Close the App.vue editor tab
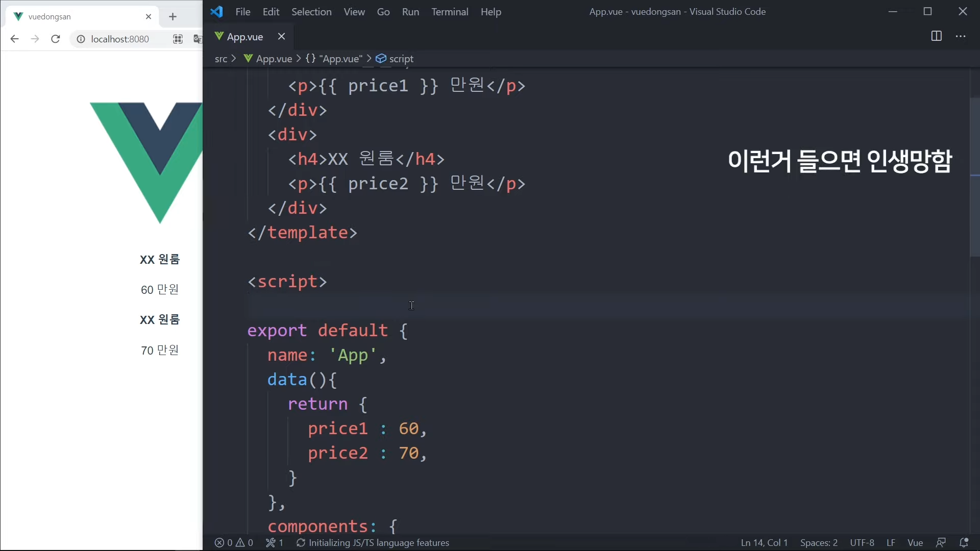Screen dimensions: 980x551 coord(281,36)
